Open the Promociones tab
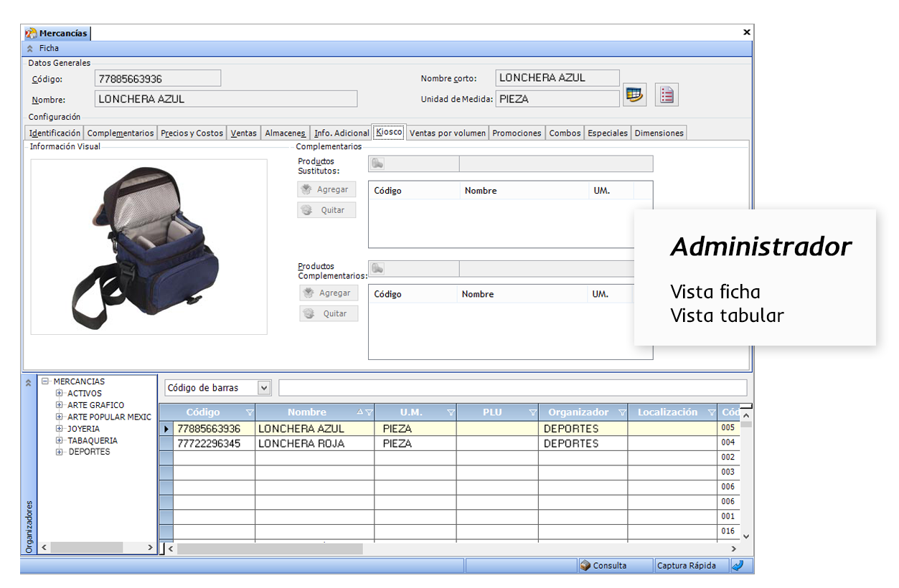This screenshot has width=899, height=588. pyautogui.click(x=517, y=133)
